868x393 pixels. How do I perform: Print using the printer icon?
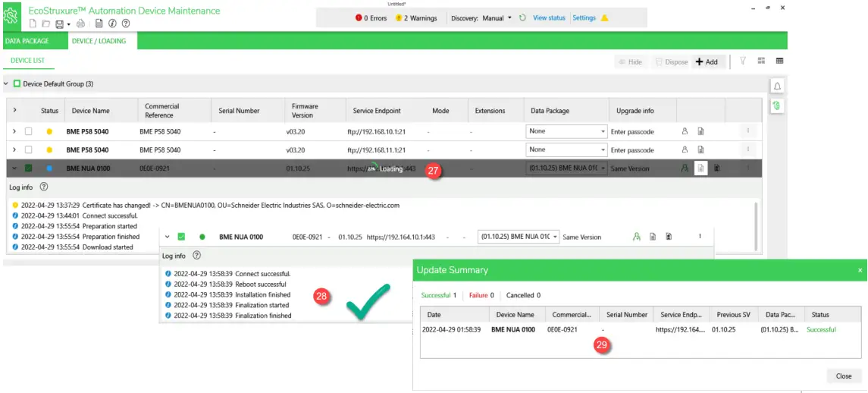coord(81,24)
